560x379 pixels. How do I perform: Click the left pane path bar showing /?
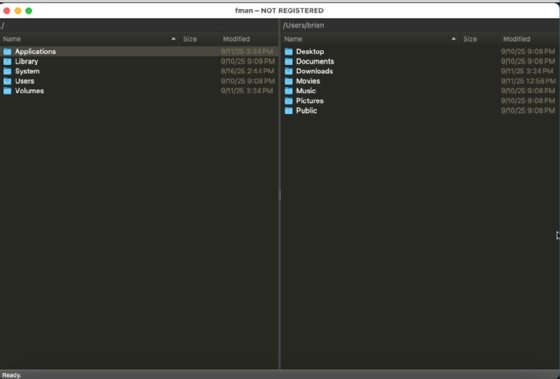pyautogui.click(x=139, y=26)
